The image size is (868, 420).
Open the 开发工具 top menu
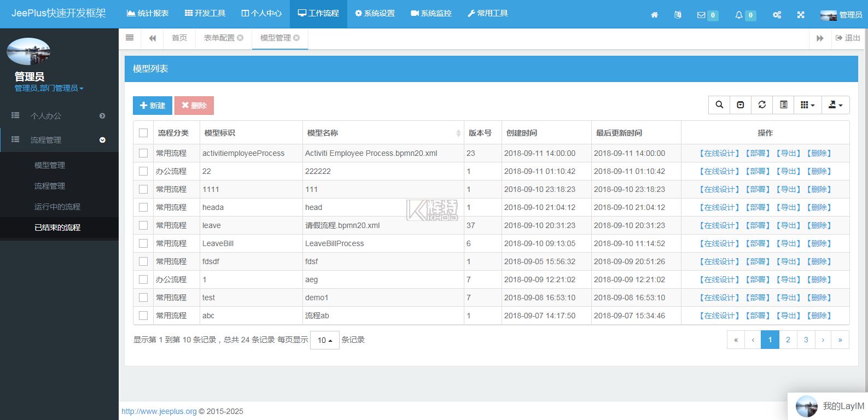[x=205, y=13]
